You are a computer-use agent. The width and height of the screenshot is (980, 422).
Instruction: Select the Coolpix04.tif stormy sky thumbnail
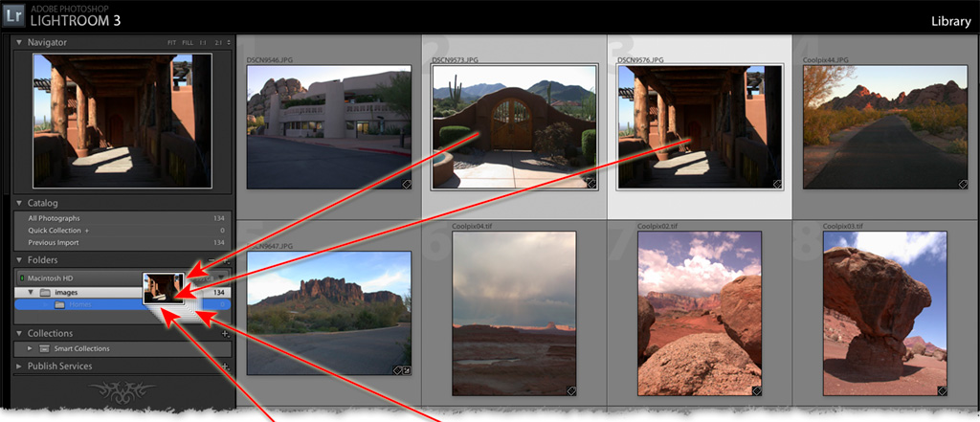(514, 313)
